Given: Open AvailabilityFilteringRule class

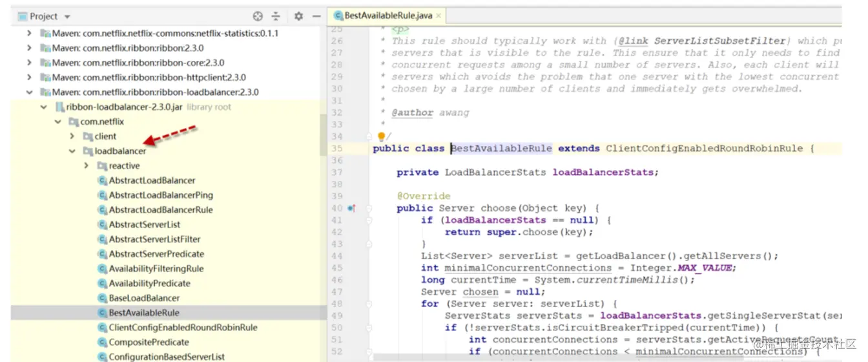Looking at the screenshot, I should (156, 269).
